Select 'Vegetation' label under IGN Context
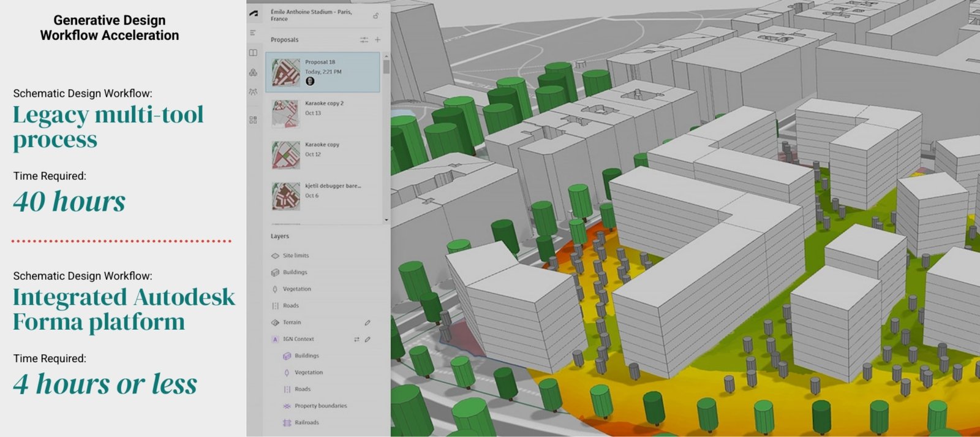980x437 pixels. click(x=309, y=372)
